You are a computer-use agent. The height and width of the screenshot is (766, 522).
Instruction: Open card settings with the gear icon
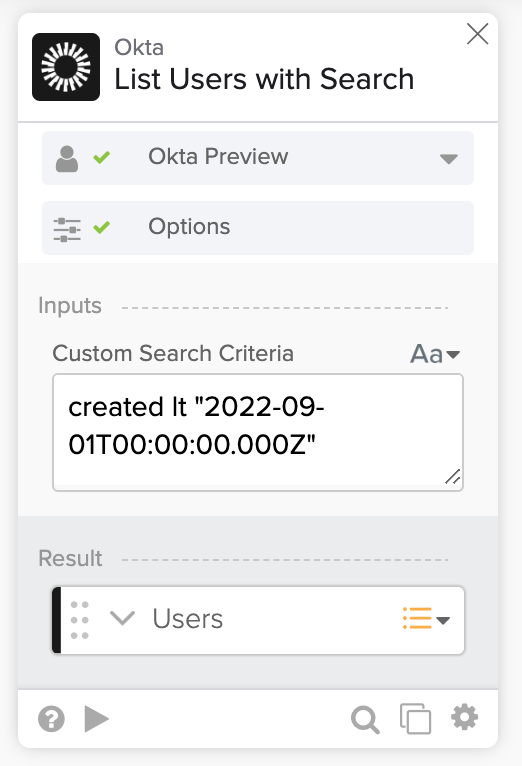[464, 717]
